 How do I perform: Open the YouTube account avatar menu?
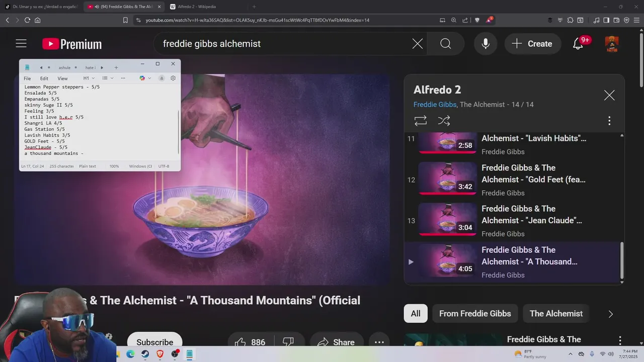[611, 44]
